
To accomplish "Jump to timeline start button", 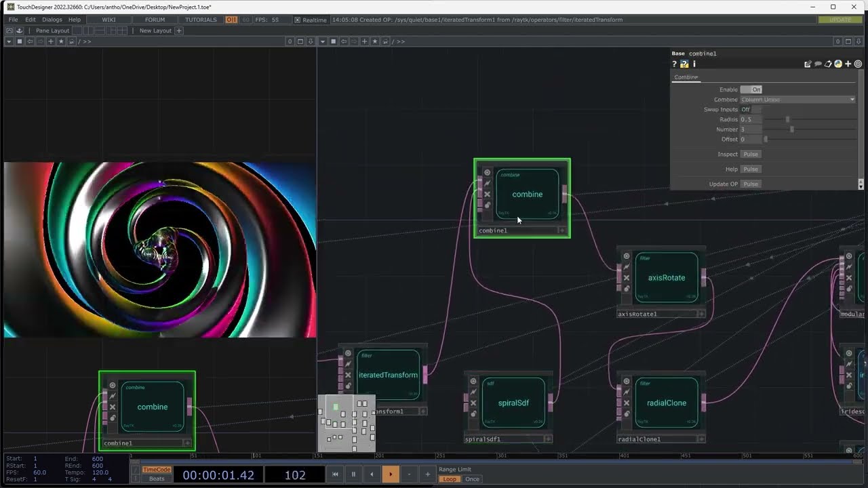I will (335, 474).
